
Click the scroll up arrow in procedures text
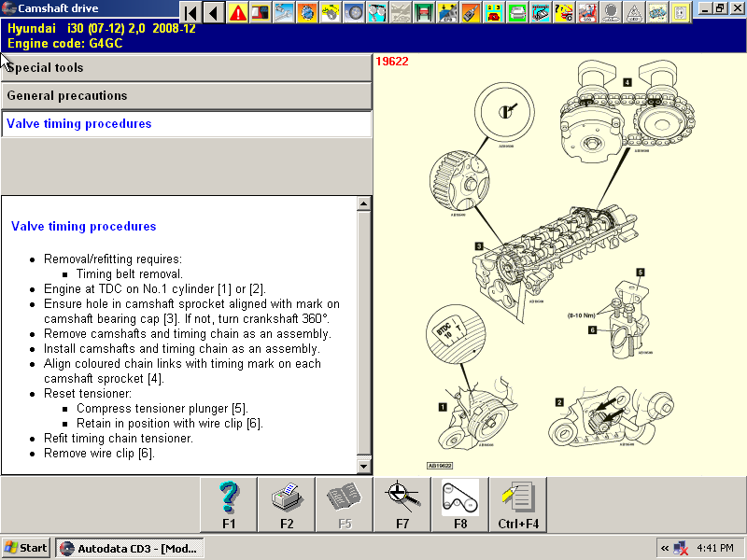click(363, 203)
